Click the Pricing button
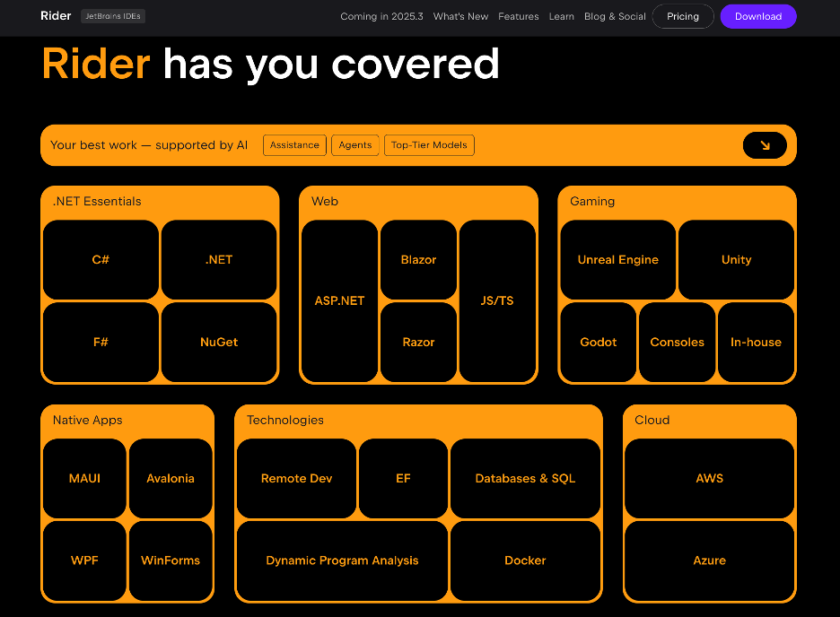Image resolution: width=840 pixels, height=617 pixels. (x=683, y=16)
